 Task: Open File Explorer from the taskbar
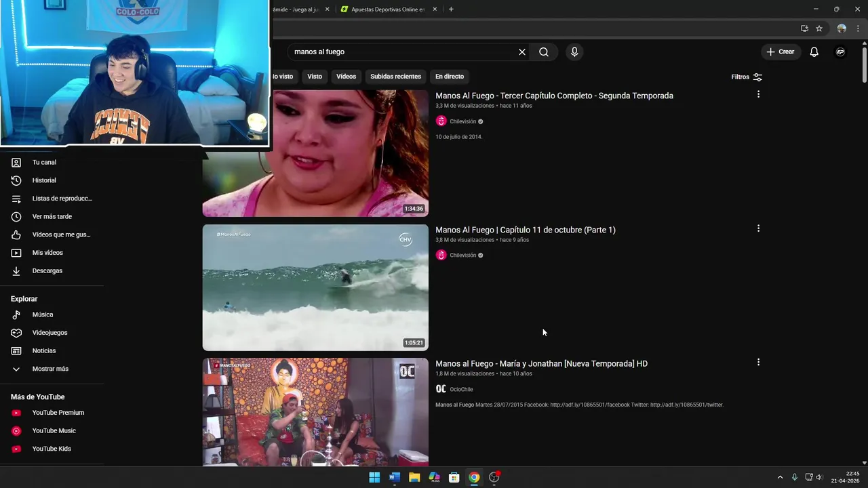414,477
